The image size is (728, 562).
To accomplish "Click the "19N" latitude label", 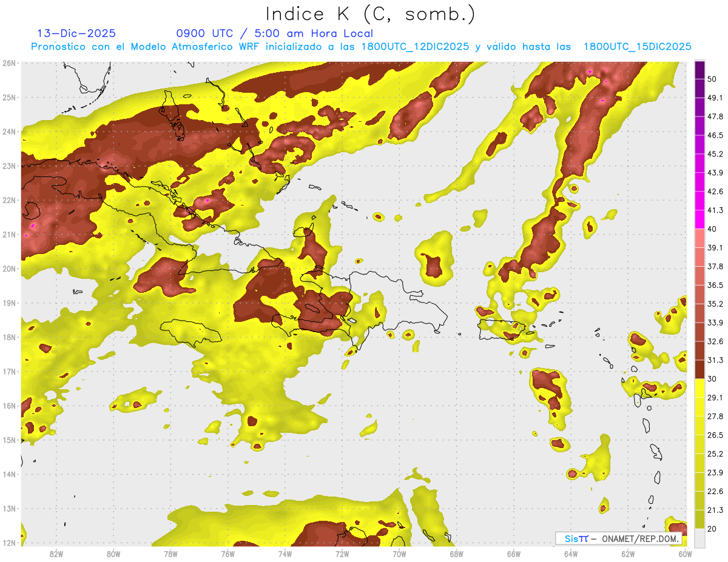I will click(8, 303).
